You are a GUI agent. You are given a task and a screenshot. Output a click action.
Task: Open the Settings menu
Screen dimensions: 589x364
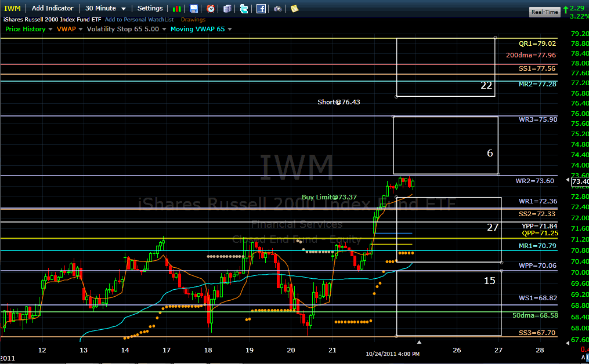pos(150,8)
